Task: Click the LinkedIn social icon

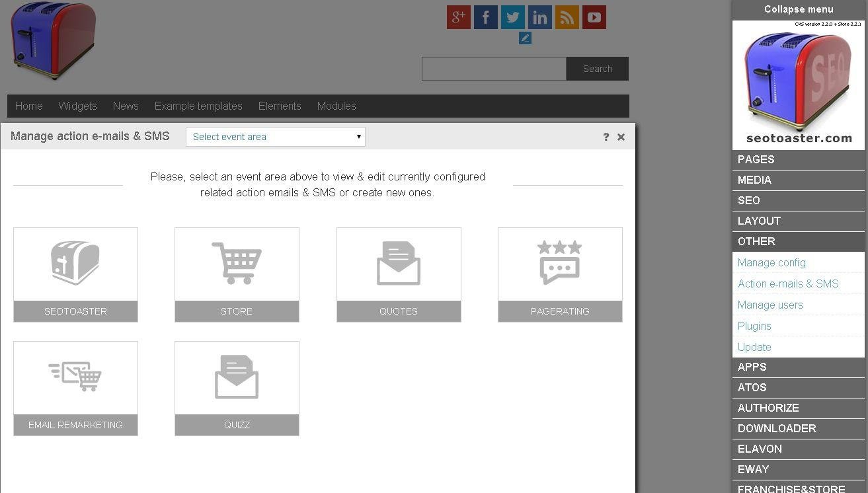Action: 539,17
